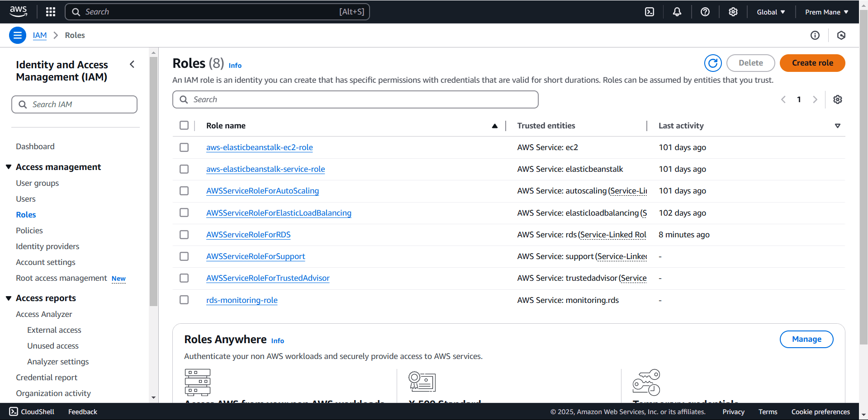
Task: Open Prem Mane account dropdown
Action: [826, 12]
